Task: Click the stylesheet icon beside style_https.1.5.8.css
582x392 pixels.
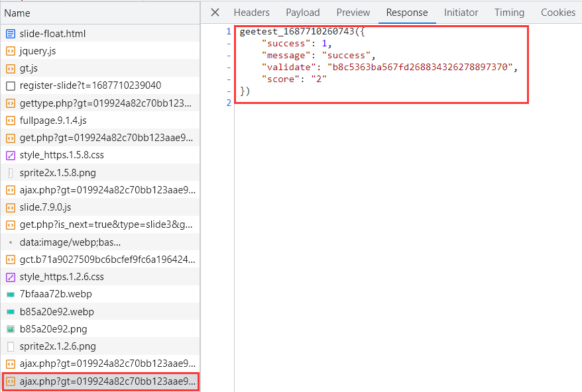Action: pos(11,155)
